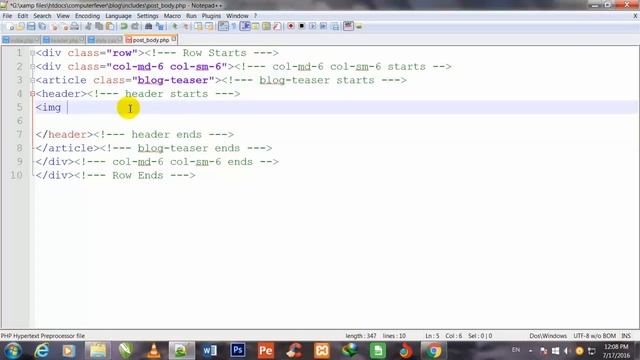
Task: Create a new file with the New toolbar icon
Action: point(10,27)
